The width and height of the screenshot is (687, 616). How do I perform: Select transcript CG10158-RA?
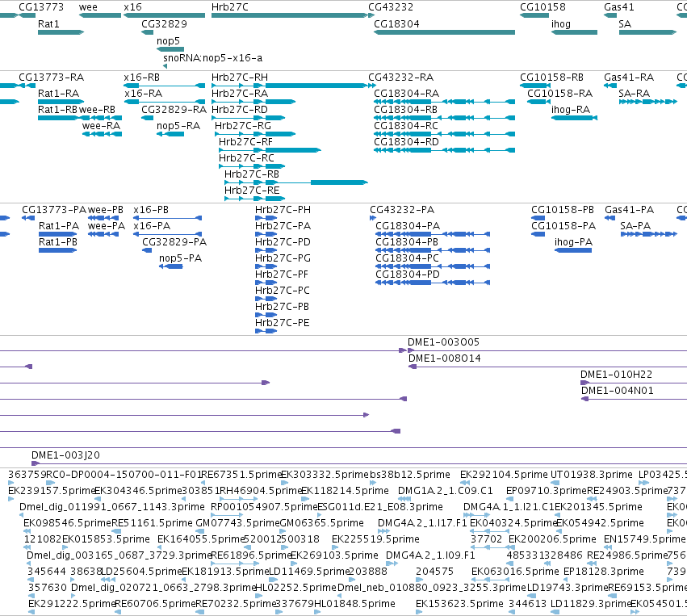coord(539,102)
